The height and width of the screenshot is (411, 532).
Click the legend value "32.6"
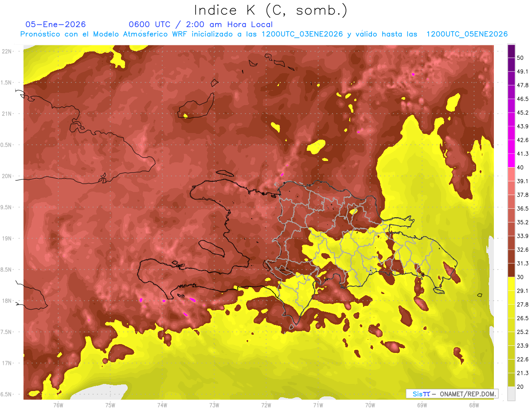pyautogui.click(x=523, y=250)
